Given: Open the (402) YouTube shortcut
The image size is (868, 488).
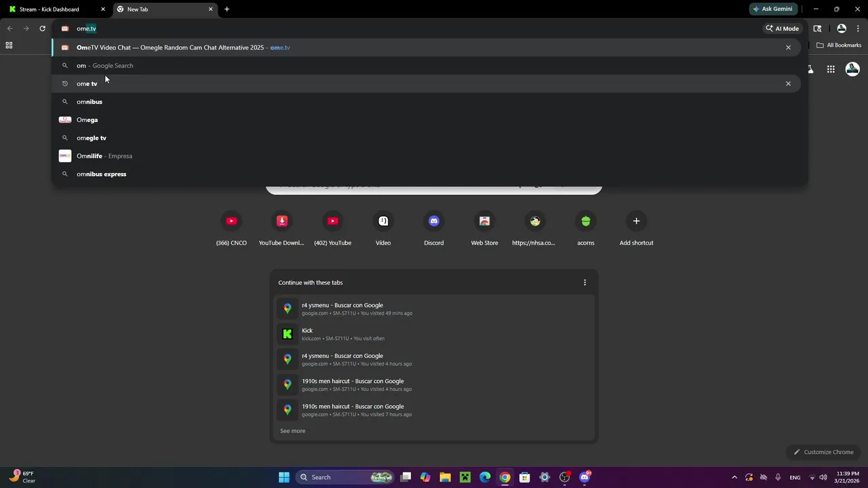Looking at the screenshot, I should point(332,228).
